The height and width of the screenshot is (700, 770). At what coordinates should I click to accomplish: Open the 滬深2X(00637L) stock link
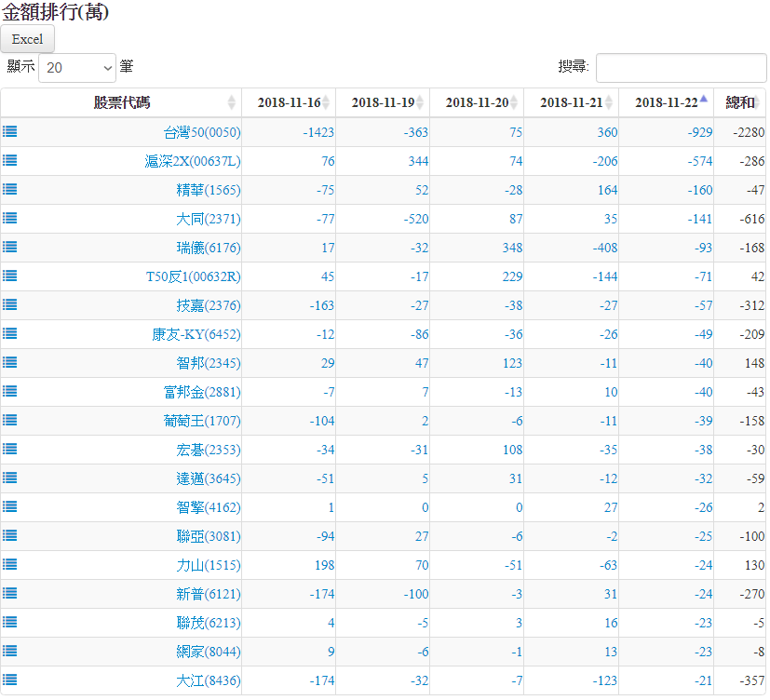pos(193,162)
